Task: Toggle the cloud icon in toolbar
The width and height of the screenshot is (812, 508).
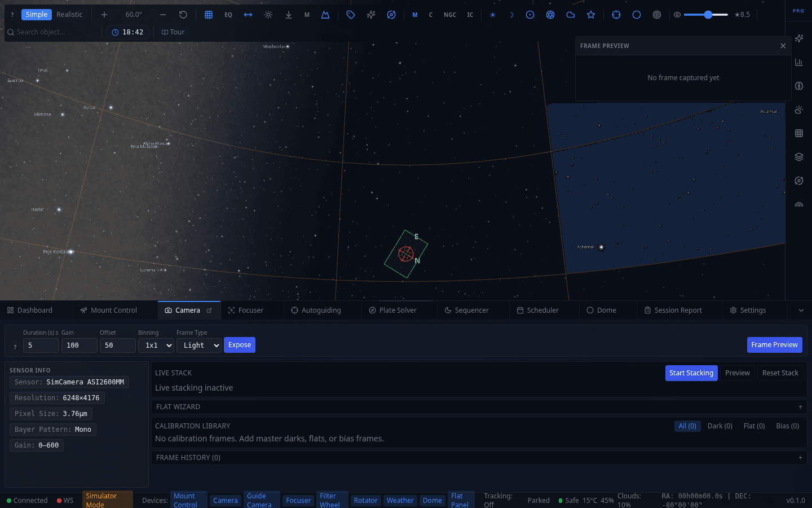Action: pos(571,15)
